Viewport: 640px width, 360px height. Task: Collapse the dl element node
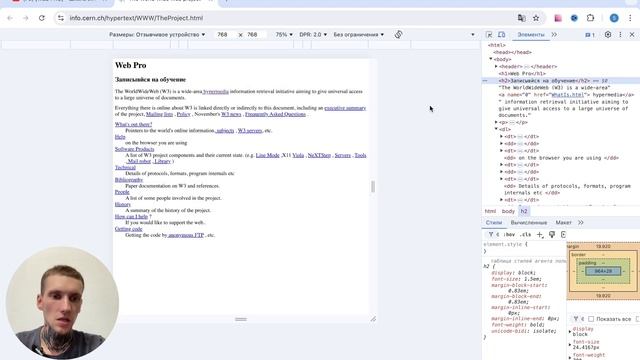click(x=496, y=129)
